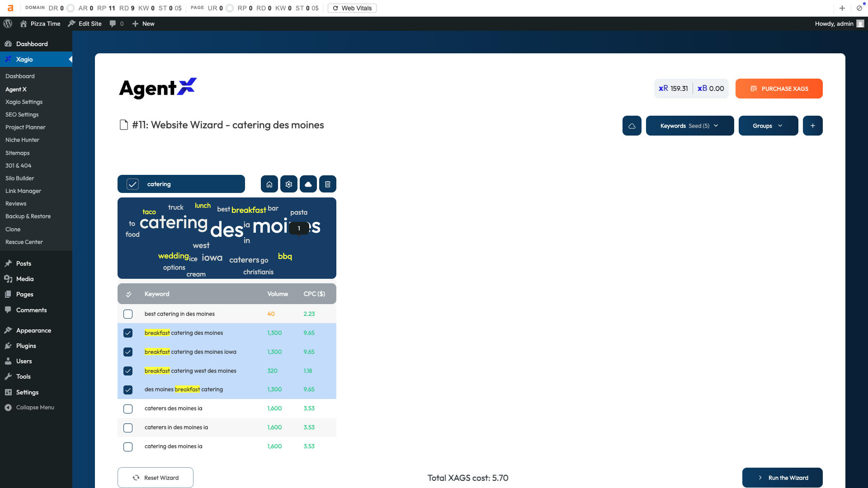Click the Ahrefs toolbar logo
This screenshot has height=488, width=868.
(x=10, y=8)
